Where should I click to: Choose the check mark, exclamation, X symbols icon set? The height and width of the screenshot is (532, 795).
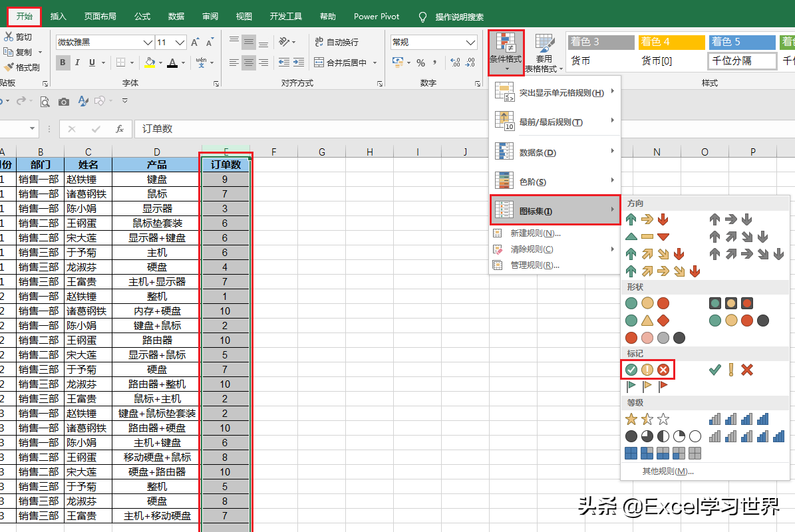(730, 370)
